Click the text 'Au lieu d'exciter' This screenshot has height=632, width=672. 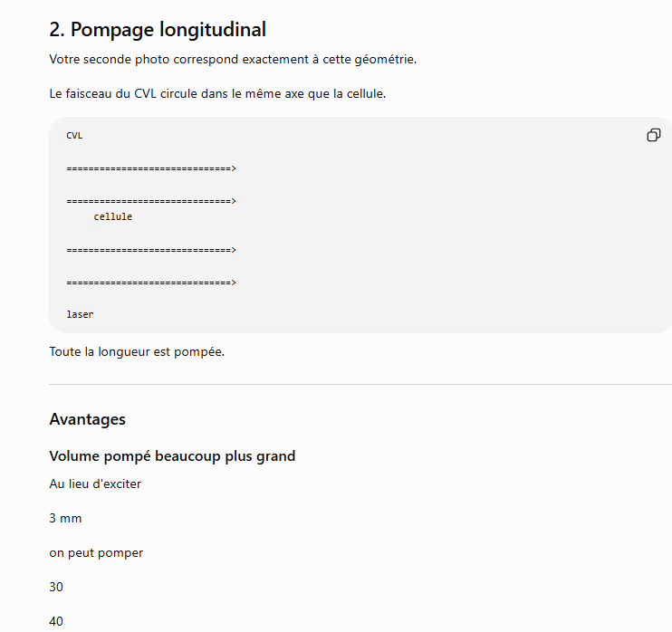coord(95,484)
